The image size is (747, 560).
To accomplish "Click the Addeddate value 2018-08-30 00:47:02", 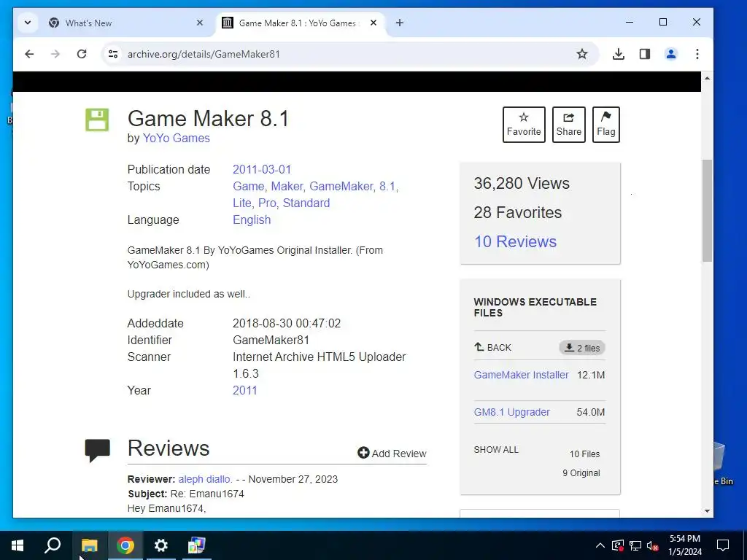I will 287,323.
